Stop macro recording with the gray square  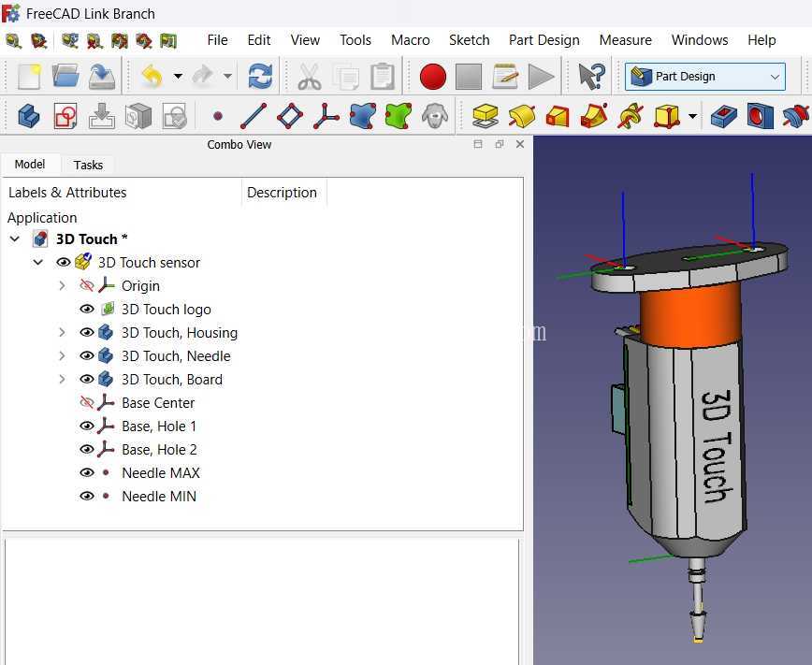469,77
